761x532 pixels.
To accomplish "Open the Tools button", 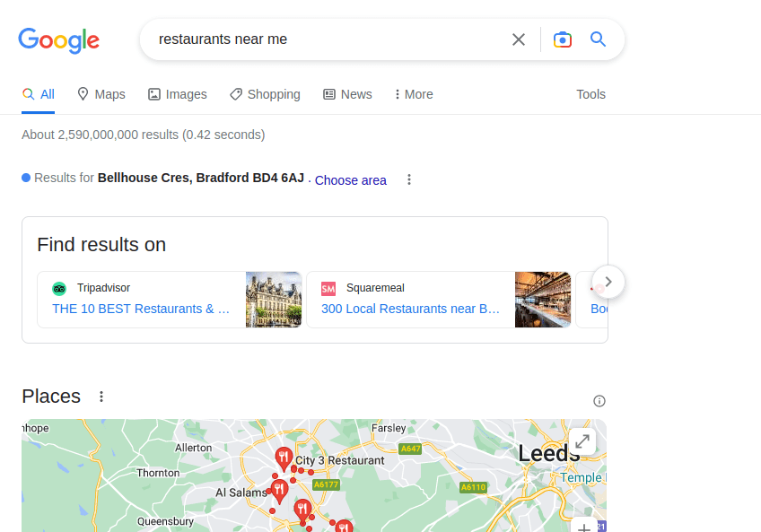I will click(590, 94).
